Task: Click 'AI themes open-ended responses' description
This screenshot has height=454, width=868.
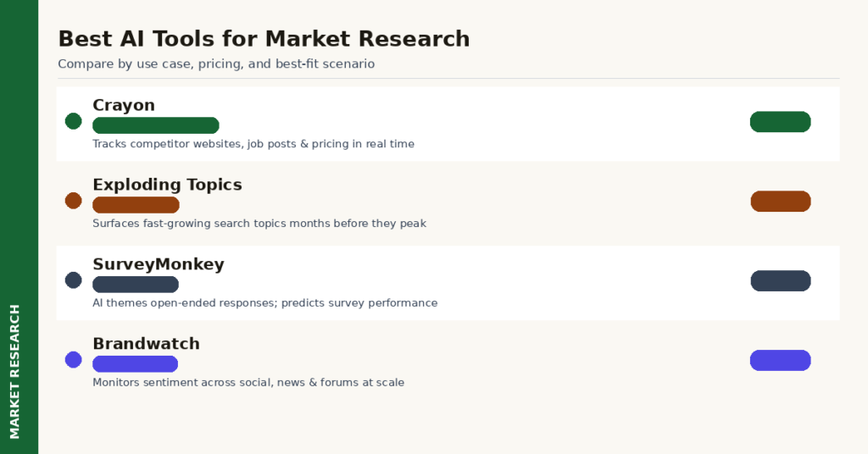Action: pos(264,303)
